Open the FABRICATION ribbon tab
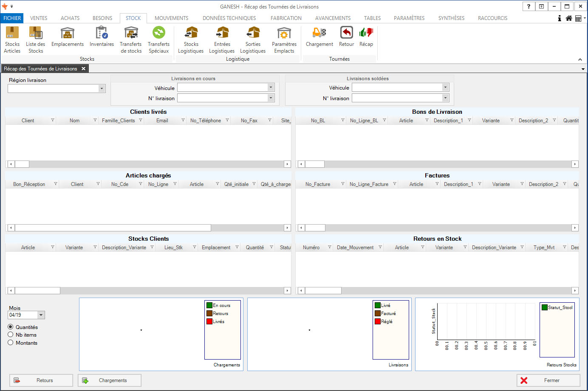Screen dimensions: 588x391 pyautogui.click(x=286, y=18)
